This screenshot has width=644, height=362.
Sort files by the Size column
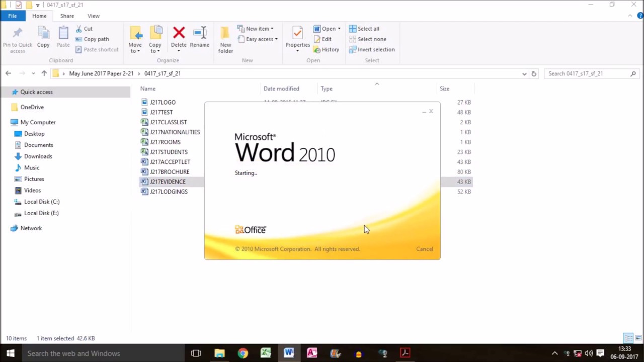[445, 88]
